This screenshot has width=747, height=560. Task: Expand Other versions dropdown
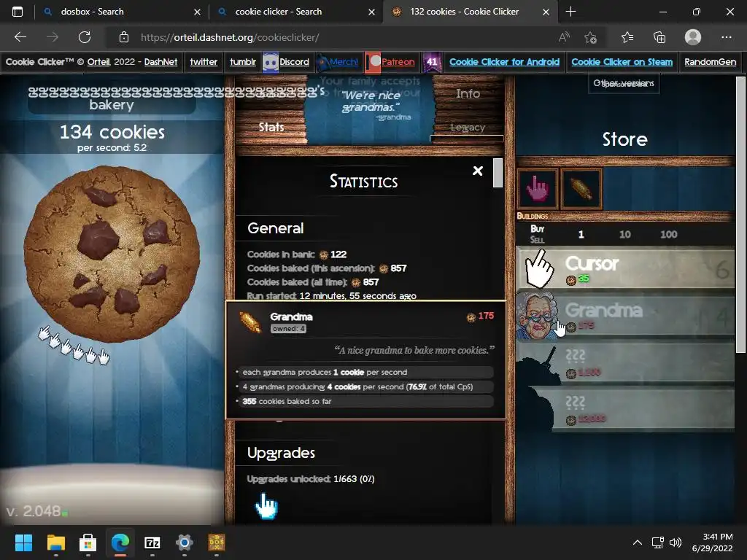624,83
